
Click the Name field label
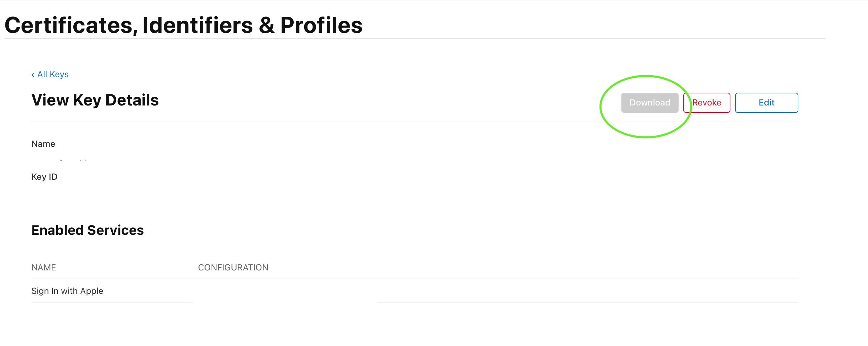point(43,144)
